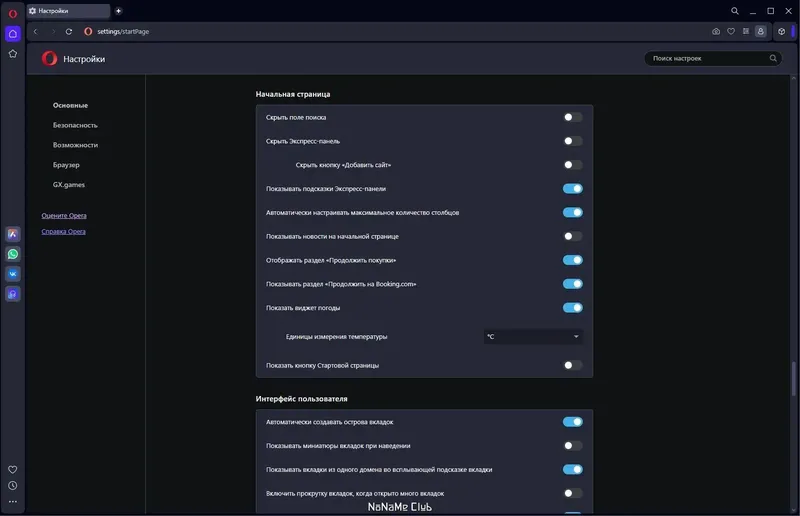
Task: Go to the "Браузер" settings section
Action: pos(66,165)
